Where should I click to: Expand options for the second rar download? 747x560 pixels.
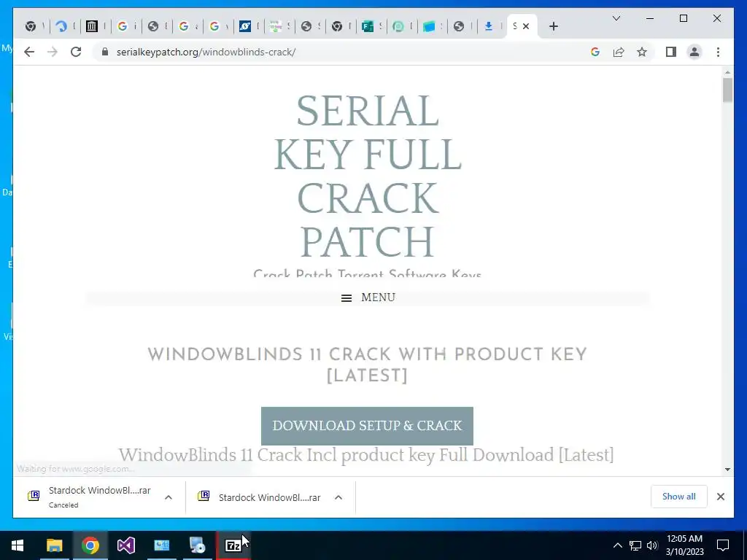(x=338, y=497)
